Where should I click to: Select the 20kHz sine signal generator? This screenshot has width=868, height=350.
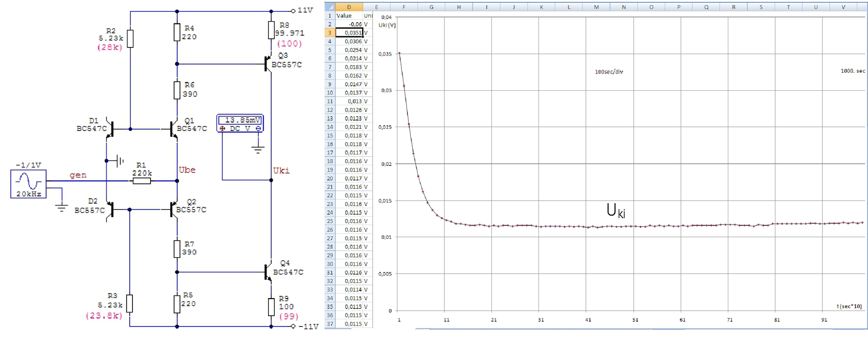(28, 184)
